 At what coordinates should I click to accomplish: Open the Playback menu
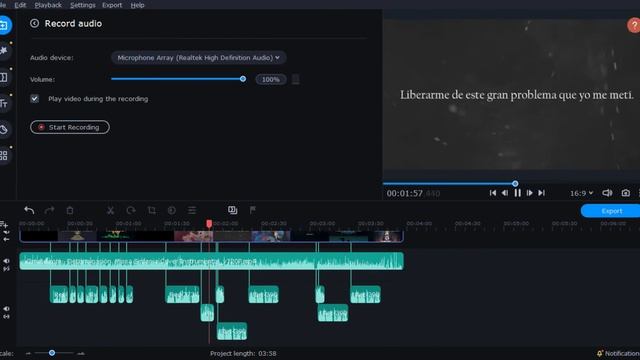(48, 5)
